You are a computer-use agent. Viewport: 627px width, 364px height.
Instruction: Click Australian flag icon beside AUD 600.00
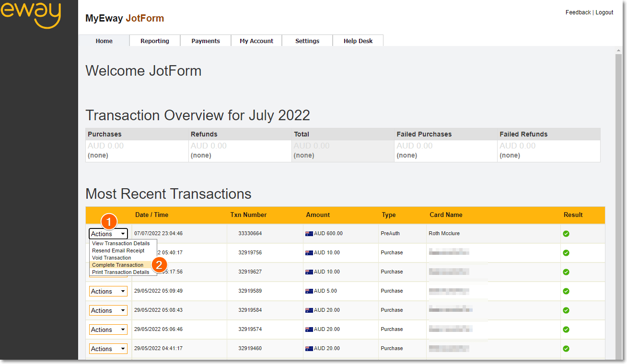(x=309, y=234)
